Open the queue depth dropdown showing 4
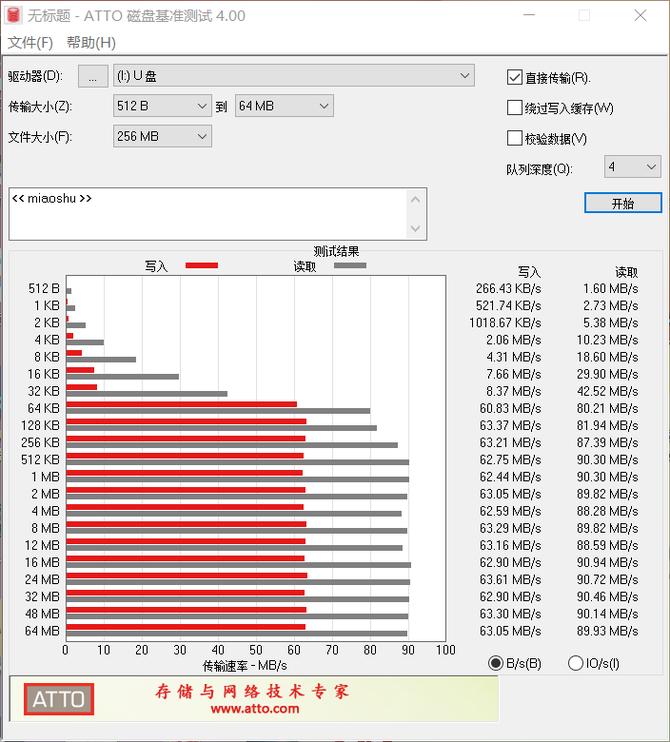This screenshot has width=670, height=742. pos(651,167)
